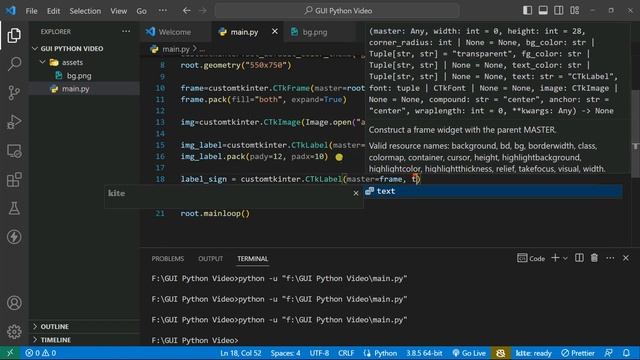This screenshot has height=360, width=640.
Task: Open Remote Explorer in activity bar
Action: [14, 151]
